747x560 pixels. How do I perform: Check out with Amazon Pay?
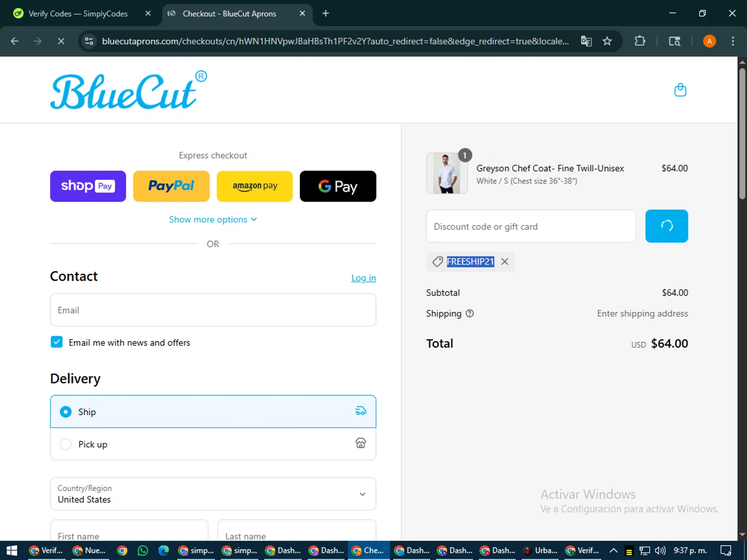(254, 186)
